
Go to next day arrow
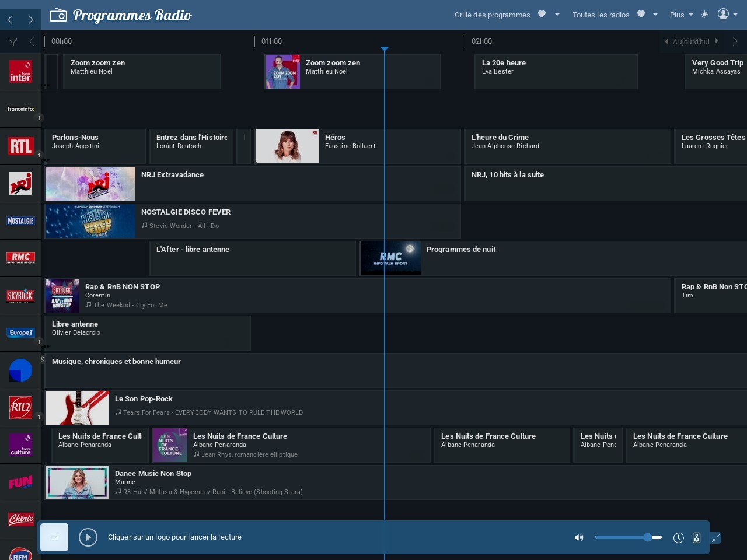point(717,41)
